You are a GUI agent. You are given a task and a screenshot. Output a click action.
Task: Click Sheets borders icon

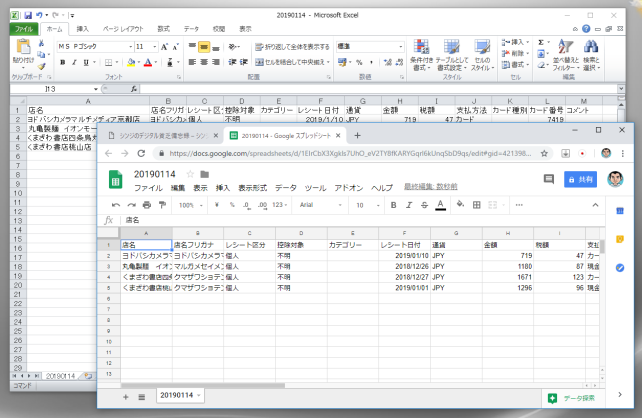coord(477,205)
